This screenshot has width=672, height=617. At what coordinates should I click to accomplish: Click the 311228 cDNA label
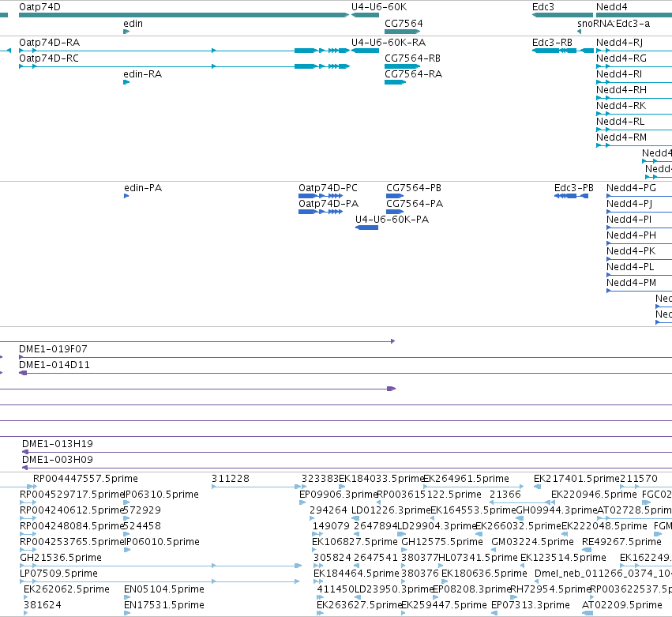(230, 479)
